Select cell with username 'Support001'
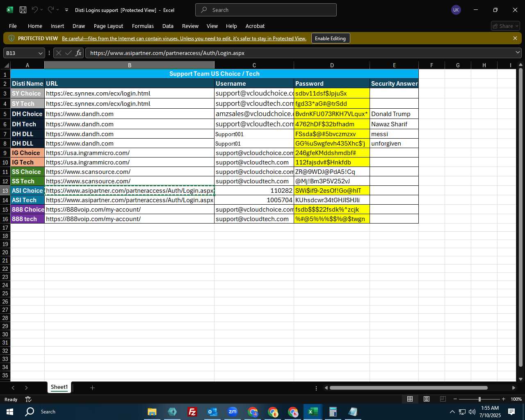Viewport: 525px width, 420px height. 254,134
